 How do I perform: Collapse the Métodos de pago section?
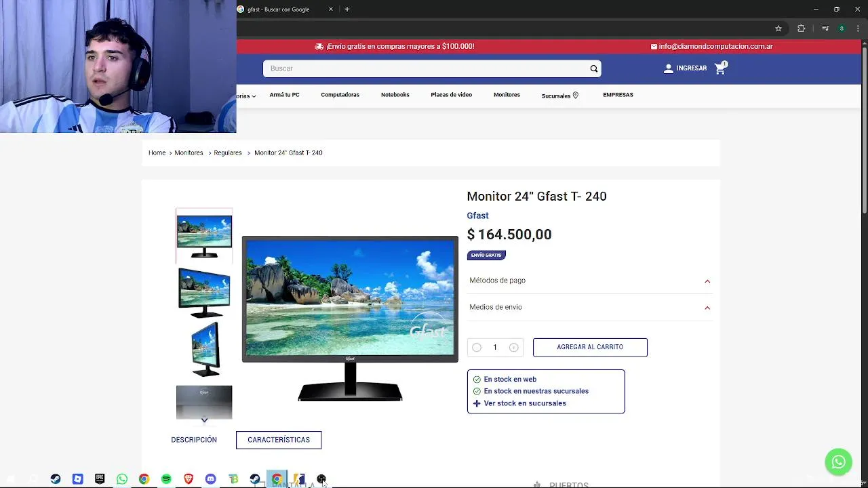707,281
